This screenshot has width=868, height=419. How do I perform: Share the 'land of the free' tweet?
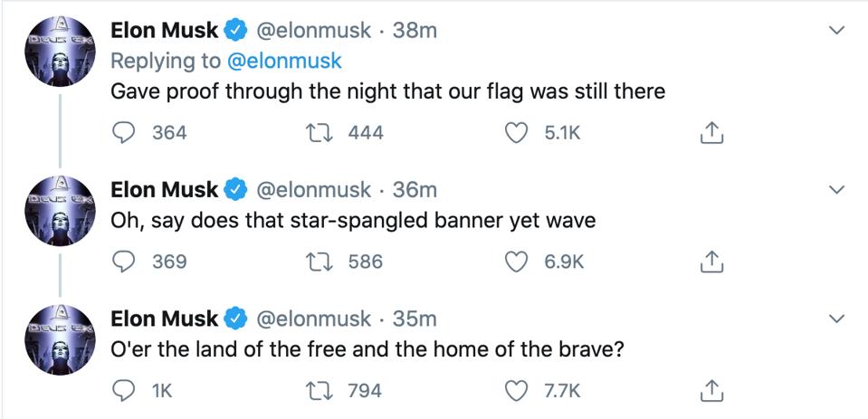pyautogui.click(x=711, y=391)
